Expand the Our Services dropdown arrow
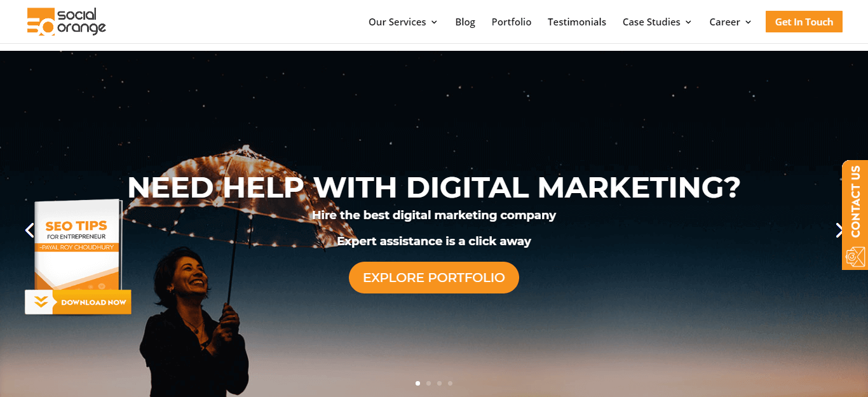The image size is (868, 397). point(434,22)
